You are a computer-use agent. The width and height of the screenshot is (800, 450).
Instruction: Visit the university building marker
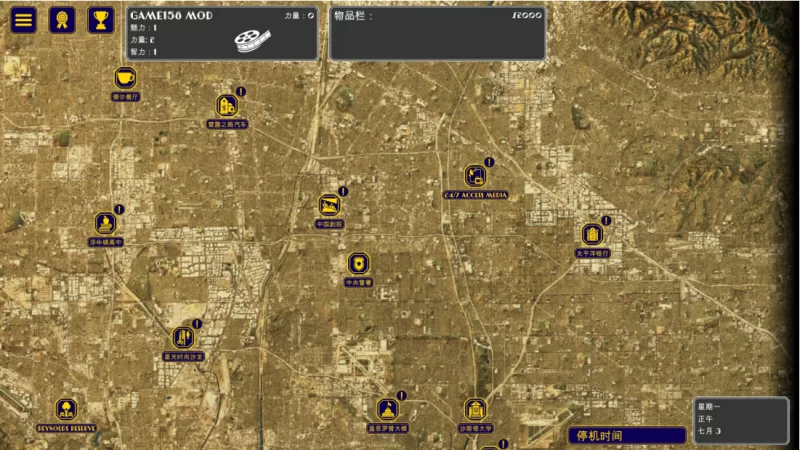(475, 410)
